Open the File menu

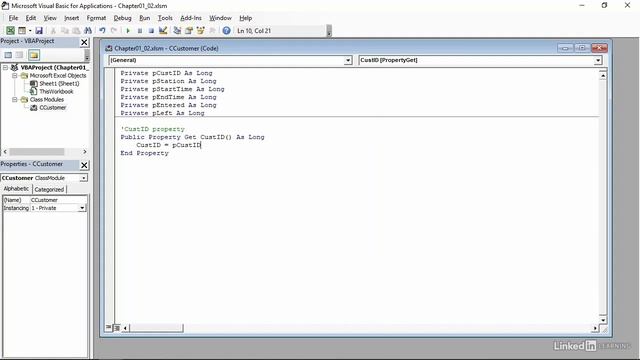point(13,18)
